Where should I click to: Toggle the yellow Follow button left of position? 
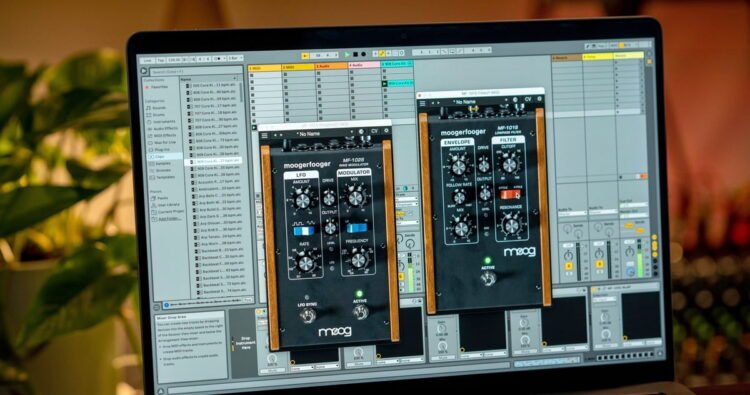click(x=305, y=55)
